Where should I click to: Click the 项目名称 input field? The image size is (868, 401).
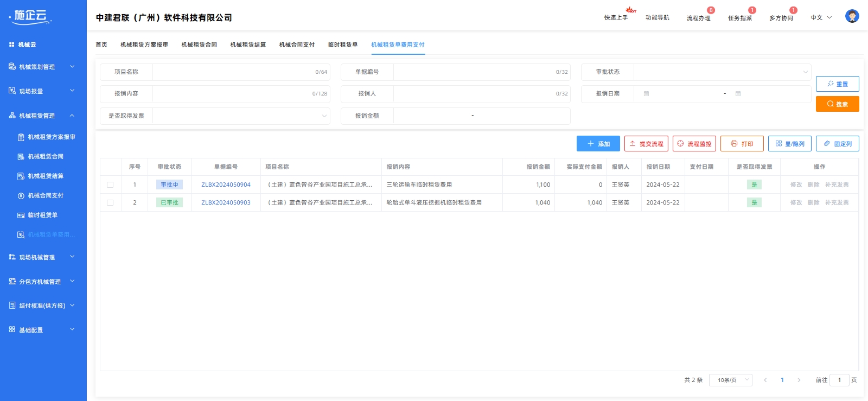click(x=233, y=72)
